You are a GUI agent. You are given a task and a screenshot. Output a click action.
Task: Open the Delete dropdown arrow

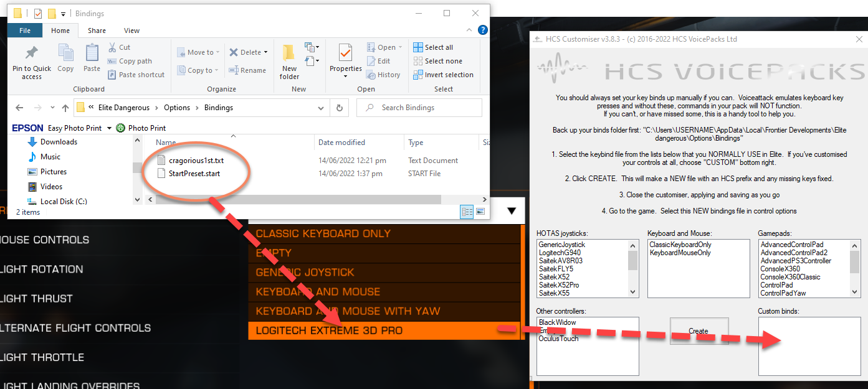pyautogui.click(x=265, y=53)
